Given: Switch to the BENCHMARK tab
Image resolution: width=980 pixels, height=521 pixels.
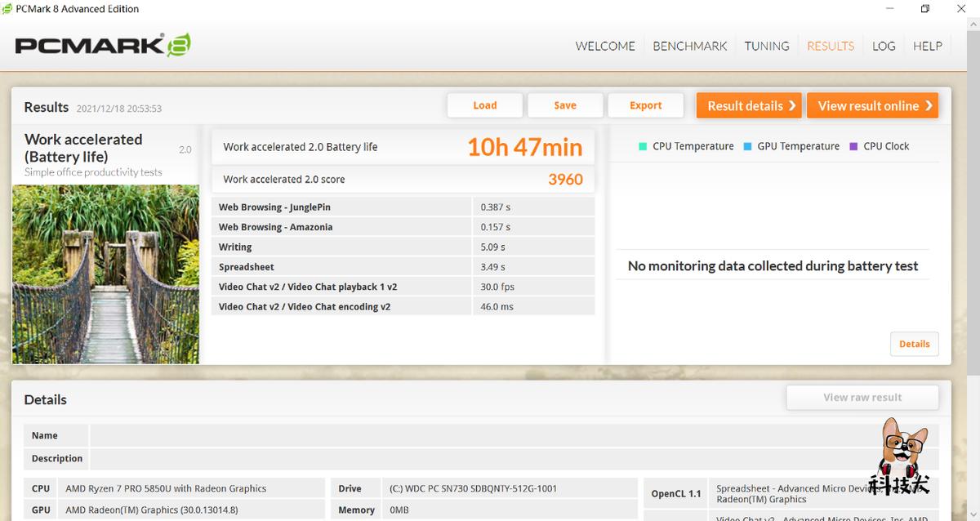Looking at the screenshot, I should (689, 46).
